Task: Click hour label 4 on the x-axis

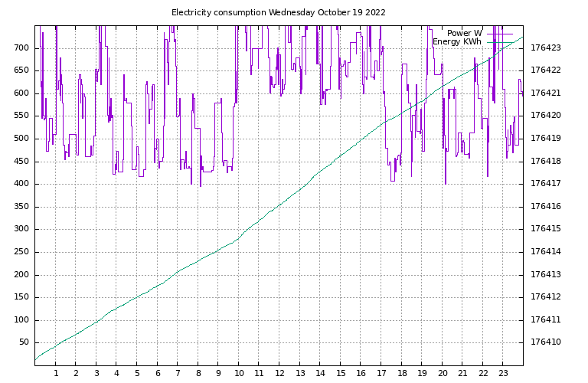Action: [x=116, y=374]
